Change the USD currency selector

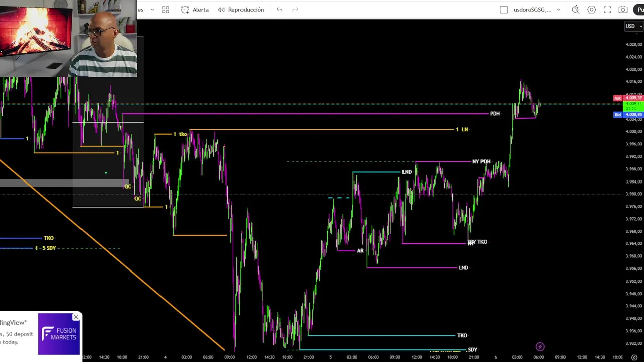point(633,26)
